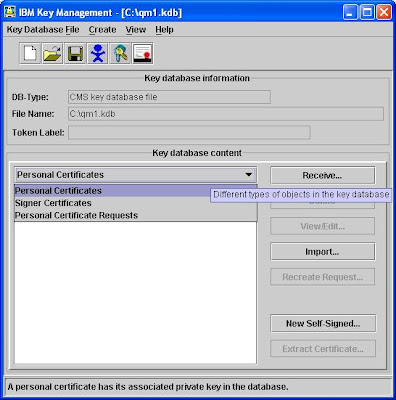Maximize the IBM Key Management window
This screenshot has width=396, height=400.
tap(367, 13)
